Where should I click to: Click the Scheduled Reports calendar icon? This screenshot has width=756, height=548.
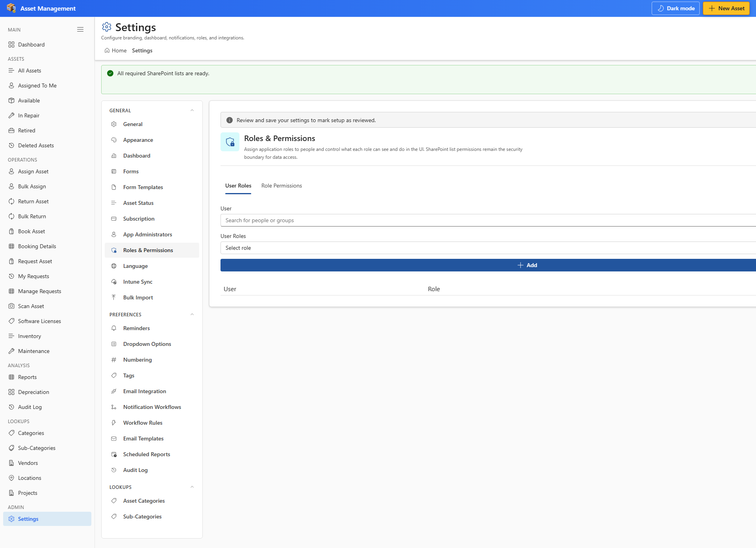pos(114,454)
